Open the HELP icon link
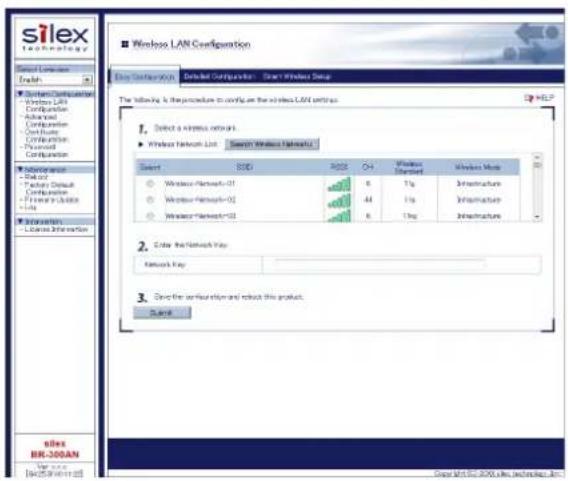 pos(539,98)
